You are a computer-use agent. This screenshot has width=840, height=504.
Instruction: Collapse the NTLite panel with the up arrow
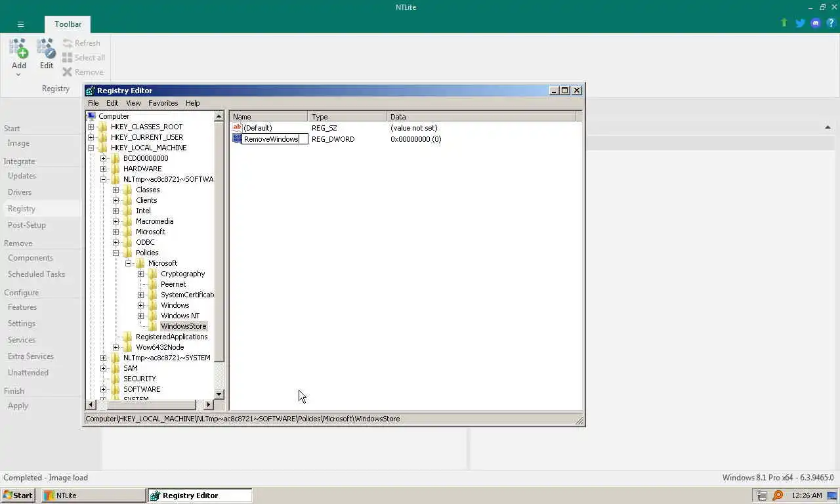[x=828, y=127]
